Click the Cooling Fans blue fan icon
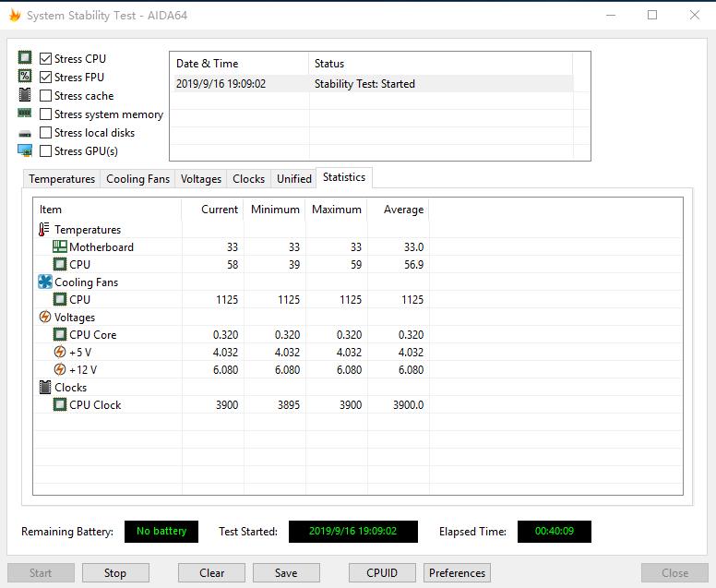The width and height of the screenshot is (716, 588). (44, 282)
